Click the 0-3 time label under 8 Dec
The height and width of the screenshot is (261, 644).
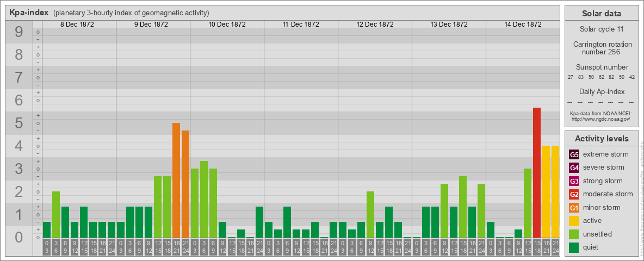tap(47, 247)
